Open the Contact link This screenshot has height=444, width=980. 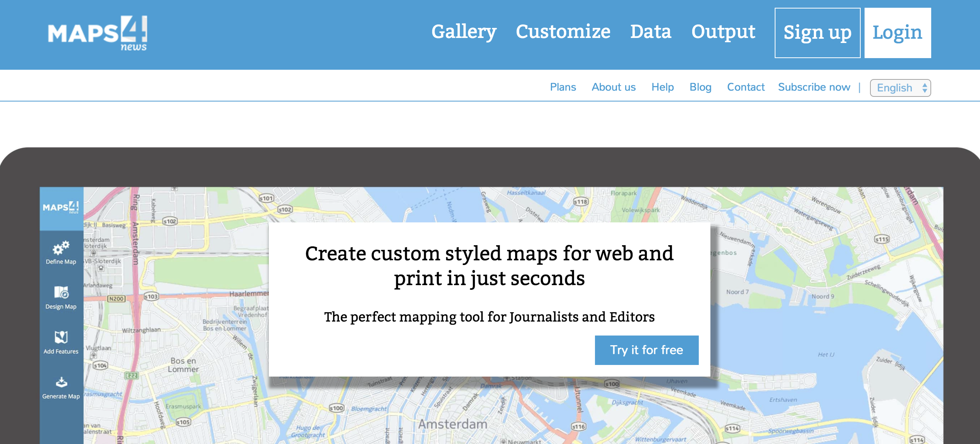coord(746,87)
